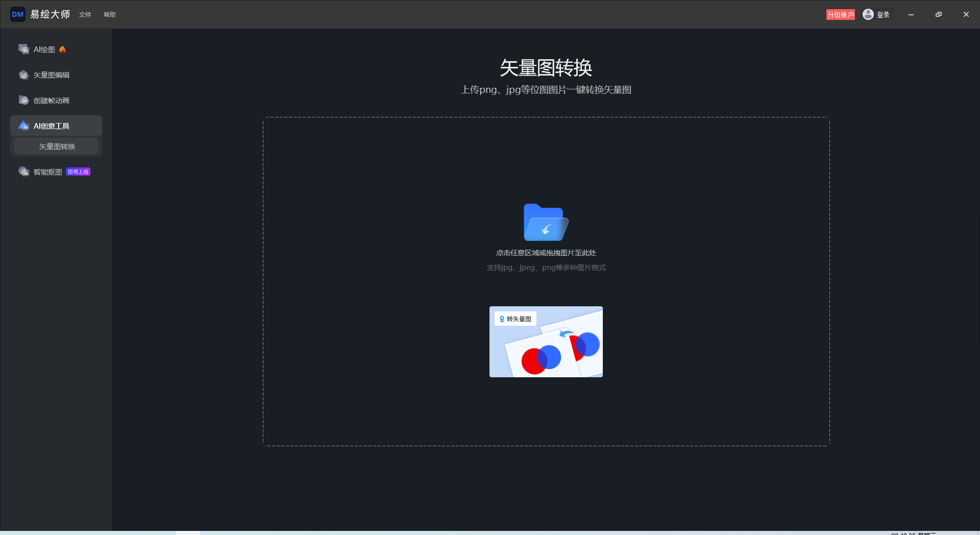
Task: Click the 点击任意区域或拖拽图片至此处 upload text
Action: coord(546,253)
